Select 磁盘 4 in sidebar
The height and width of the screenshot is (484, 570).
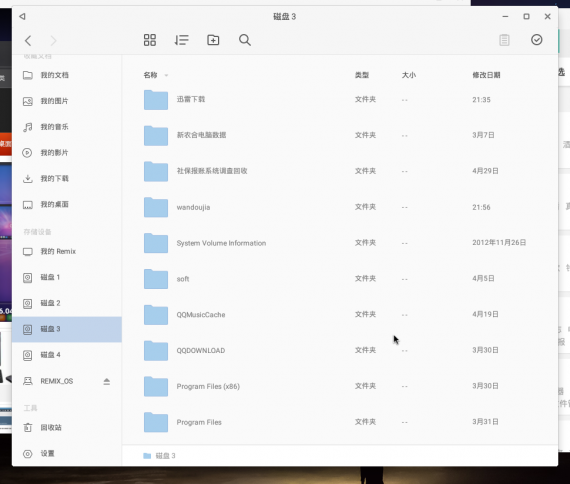click(67, 355)
